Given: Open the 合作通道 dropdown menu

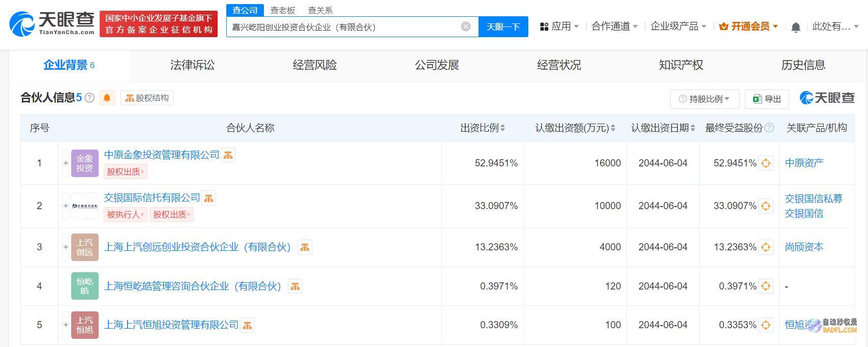Looking at the screenshot, I should pyautogui.click(x=614, y=26).
